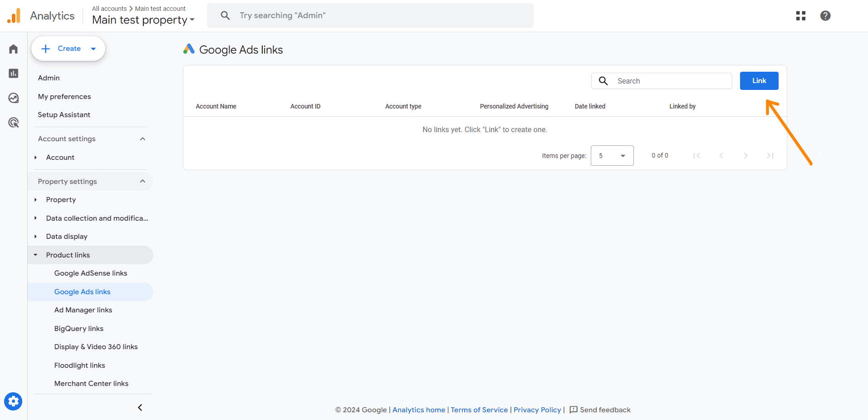Open the Analytics home footer link
The image size is (868, 420).
(419, 410)
